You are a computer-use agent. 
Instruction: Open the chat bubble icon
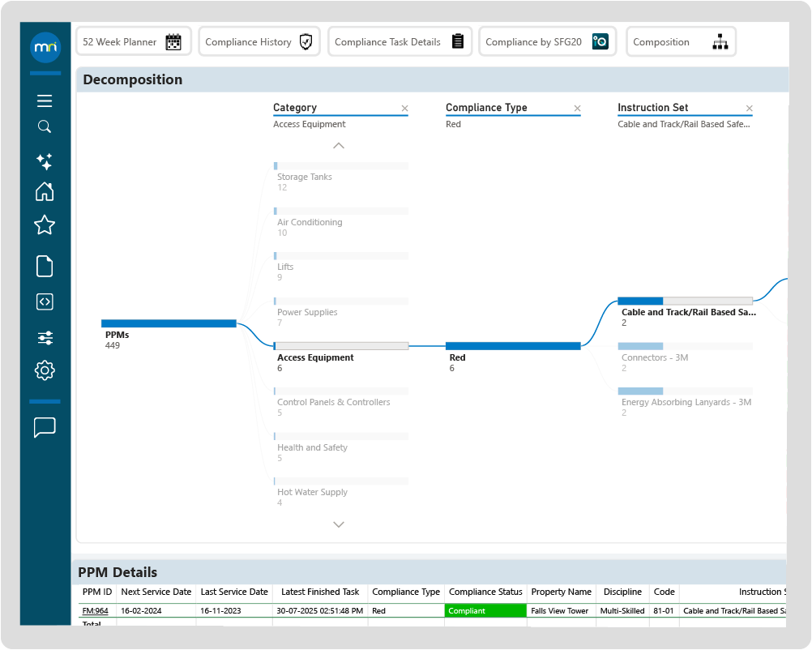pyautogui.click(x=45, y=427)
